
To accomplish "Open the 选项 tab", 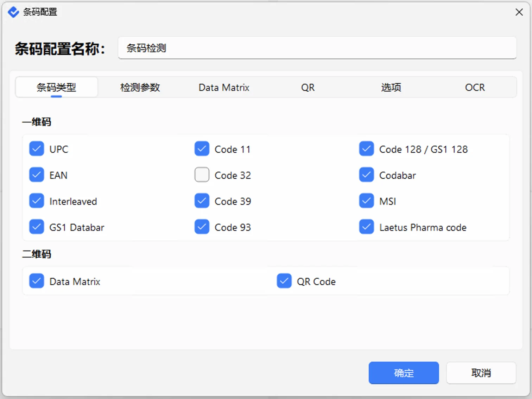I will 391,87.
